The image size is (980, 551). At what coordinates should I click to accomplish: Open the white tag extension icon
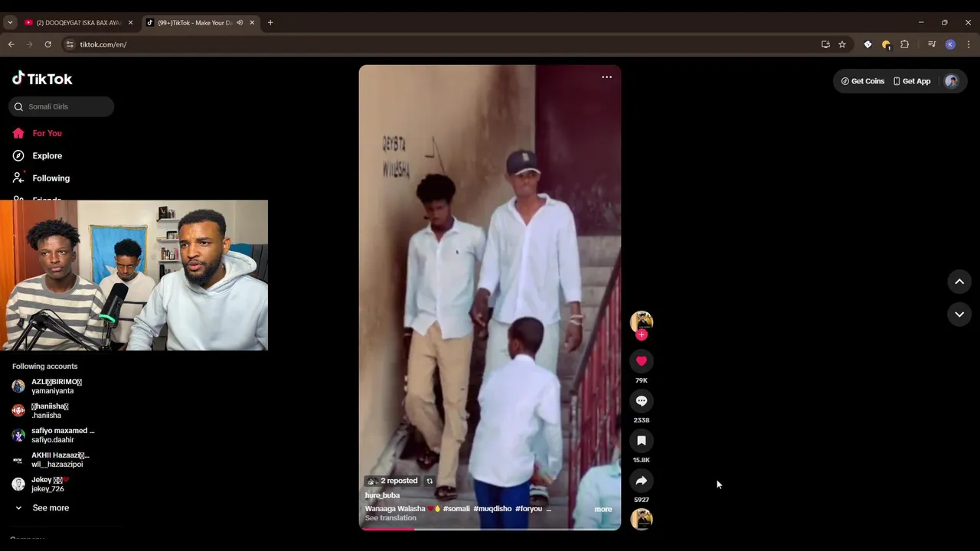pos(867,44)
